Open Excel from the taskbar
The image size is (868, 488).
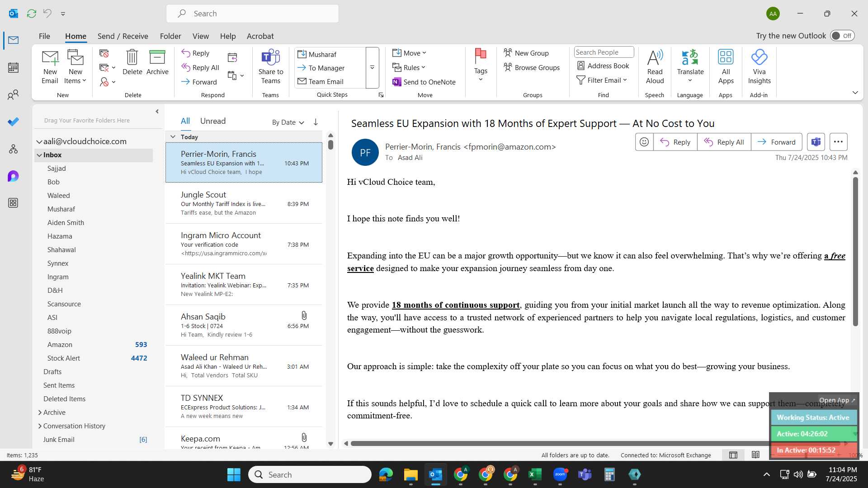tap(535, 474)
